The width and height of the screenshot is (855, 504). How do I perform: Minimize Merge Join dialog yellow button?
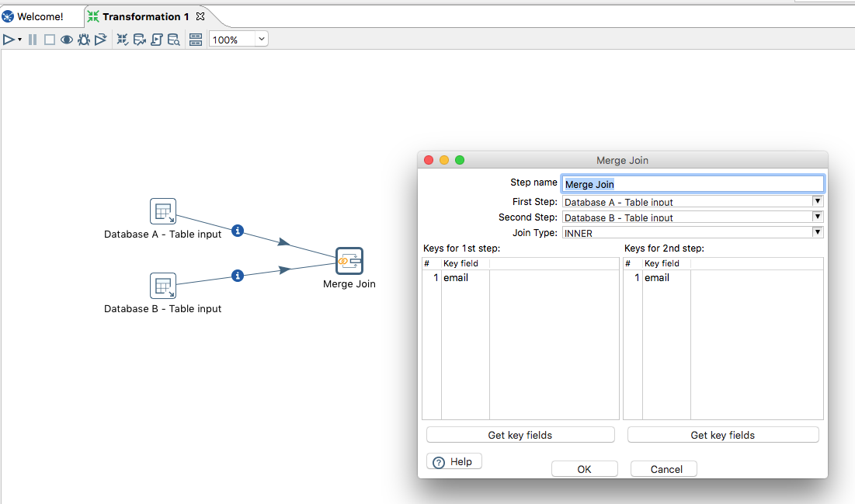tap(444, 160)
